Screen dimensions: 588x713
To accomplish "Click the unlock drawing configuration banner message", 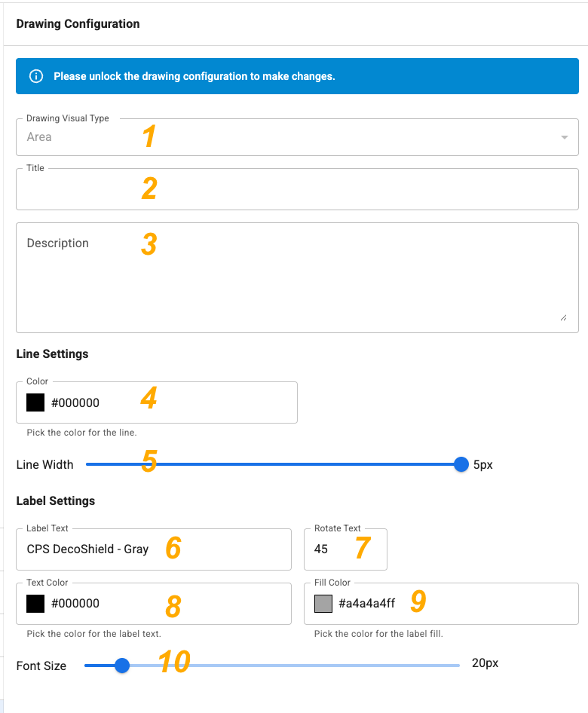I will pos(194,76).
